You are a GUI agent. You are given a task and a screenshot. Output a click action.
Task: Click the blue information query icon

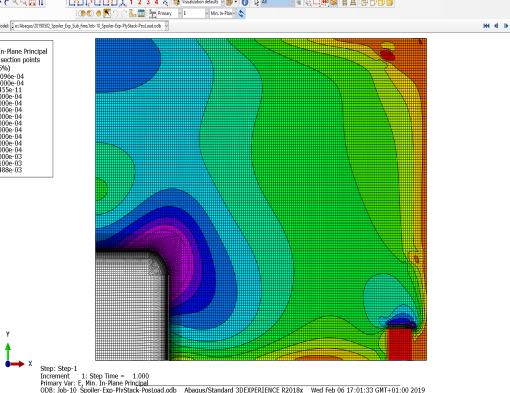[245, 3]
